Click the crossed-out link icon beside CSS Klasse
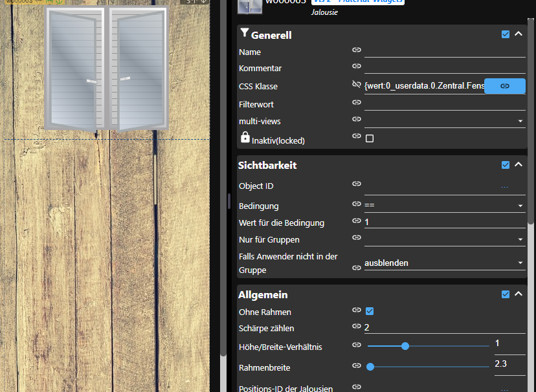This screenshot has width=536, height=392. [356, 84]
